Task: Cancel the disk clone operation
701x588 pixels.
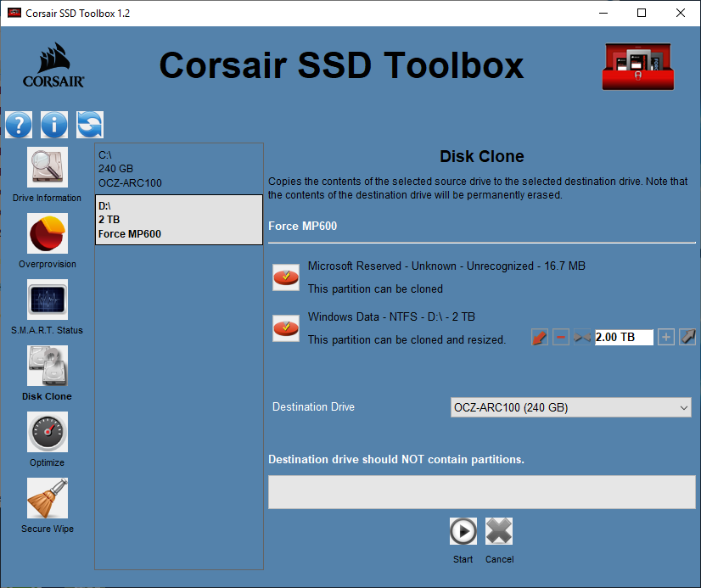Action: (499, 531)
